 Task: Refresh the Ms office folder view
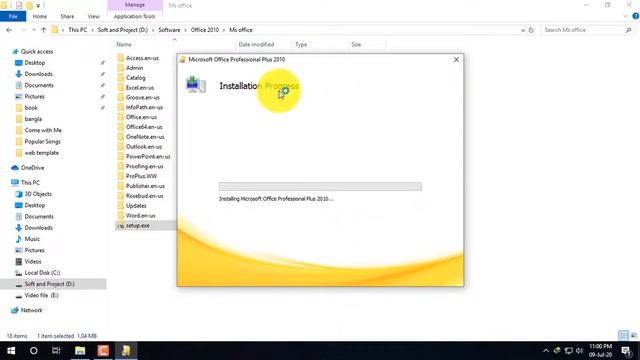tap(531, 30)
